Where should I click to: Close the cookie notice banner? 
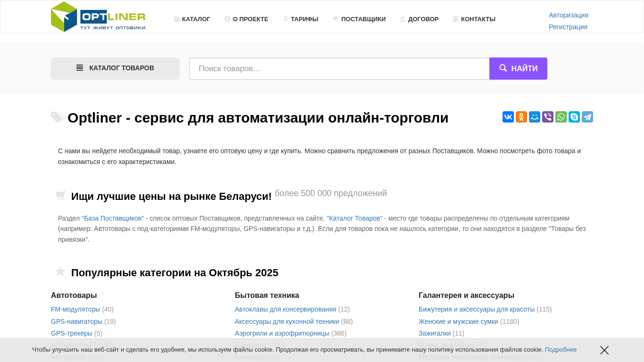[x=604, y=350]
